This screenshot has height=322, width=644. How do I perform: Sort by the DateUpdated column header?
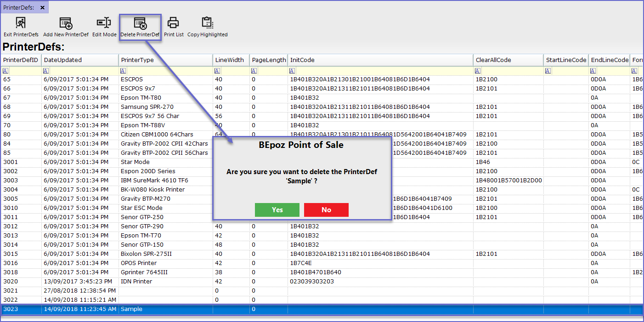click(62, 60)
